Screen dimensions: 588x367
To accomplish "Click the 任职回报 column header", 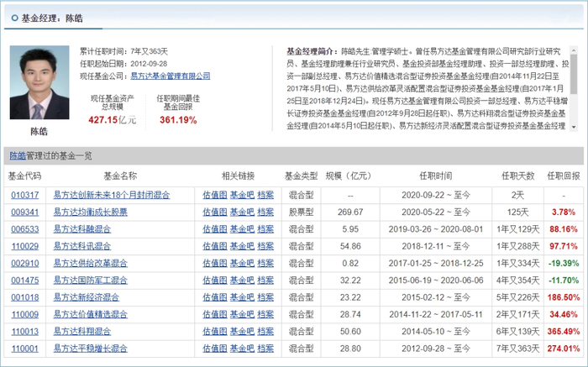I will click(x=564, y=176).
